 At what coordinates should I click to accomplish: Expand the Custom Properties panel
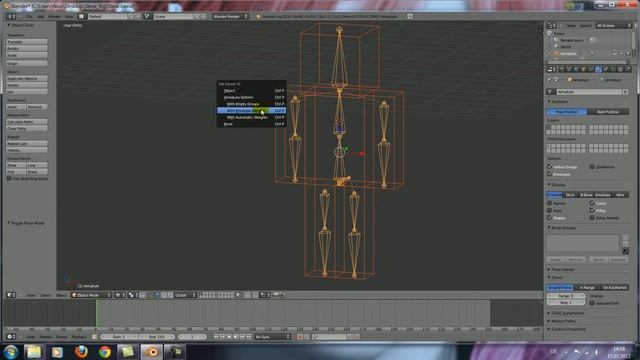(567, 329)
